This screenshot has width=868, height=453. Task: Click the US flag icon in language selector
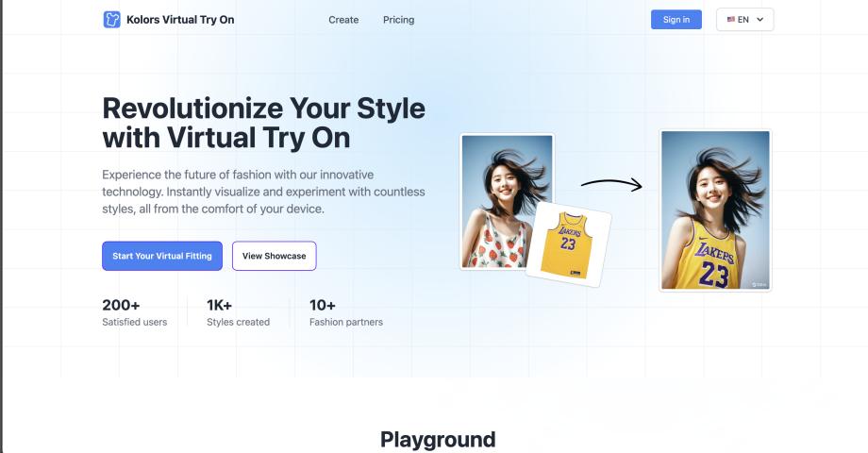[x=731, y=20]
